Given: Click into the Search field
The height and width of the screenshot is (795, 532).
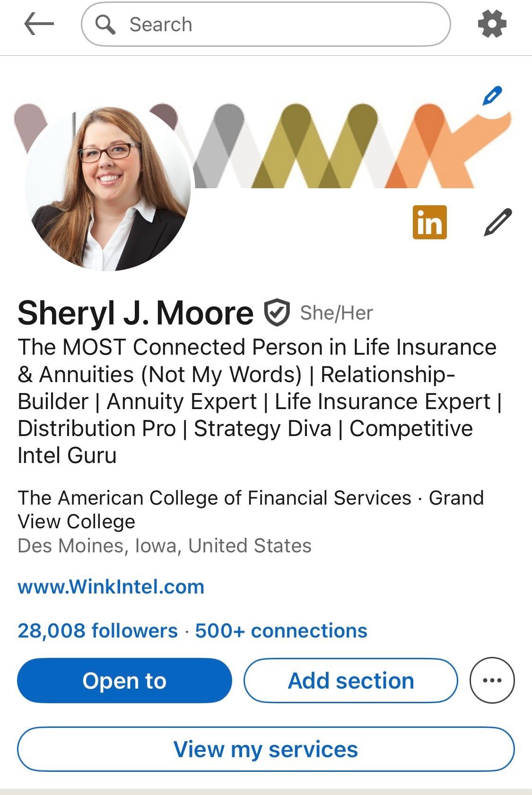Looking at the screenshot, I should (266, 24).
